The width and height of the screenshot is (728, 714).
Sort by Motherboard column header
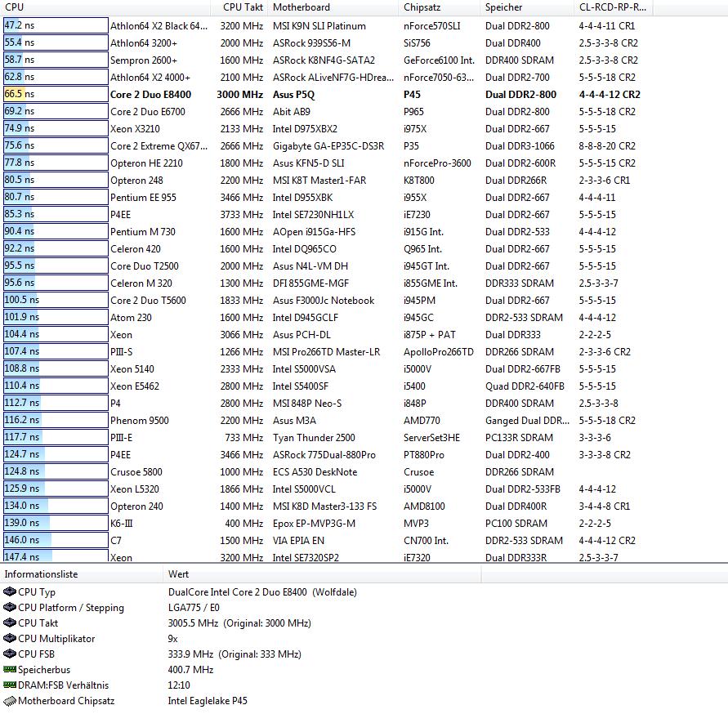click(333, 7)
